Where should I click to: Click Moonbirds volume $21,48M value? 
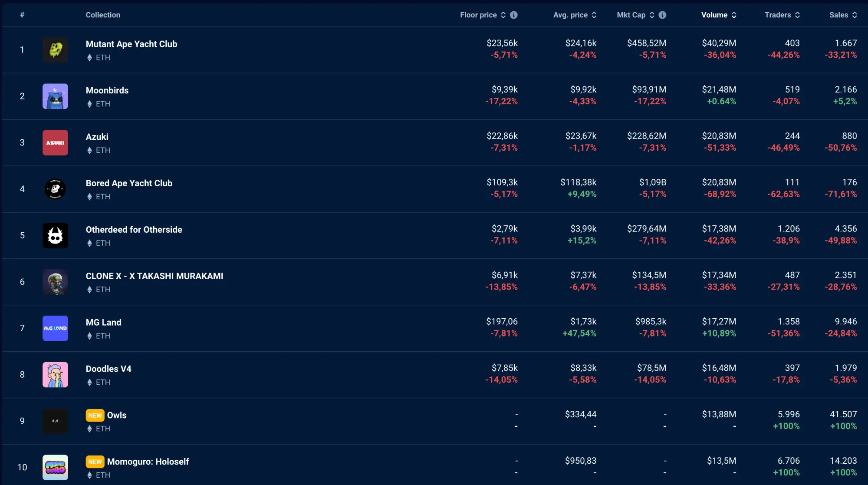(x=719, y=90)
